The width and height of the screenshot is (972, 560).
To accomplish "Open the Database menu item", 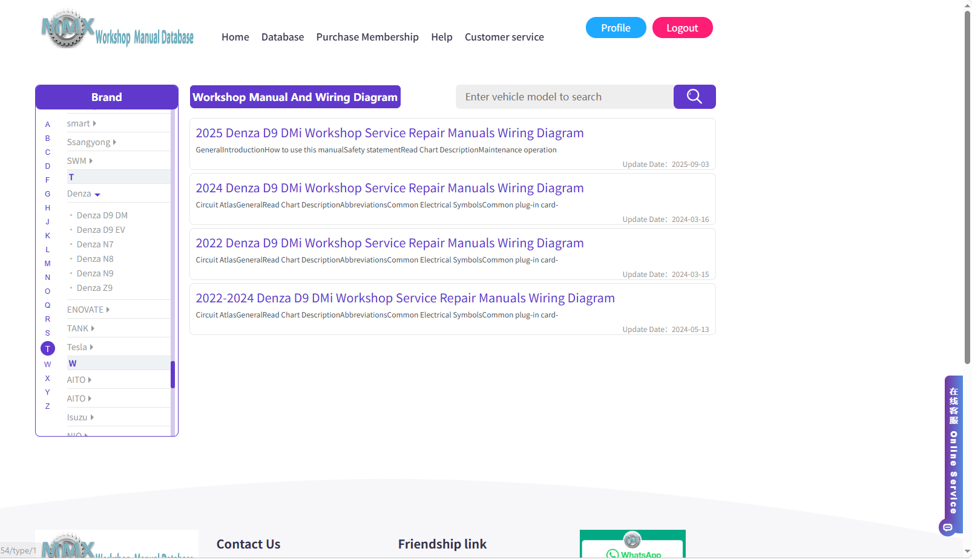I will coord(283,37).
